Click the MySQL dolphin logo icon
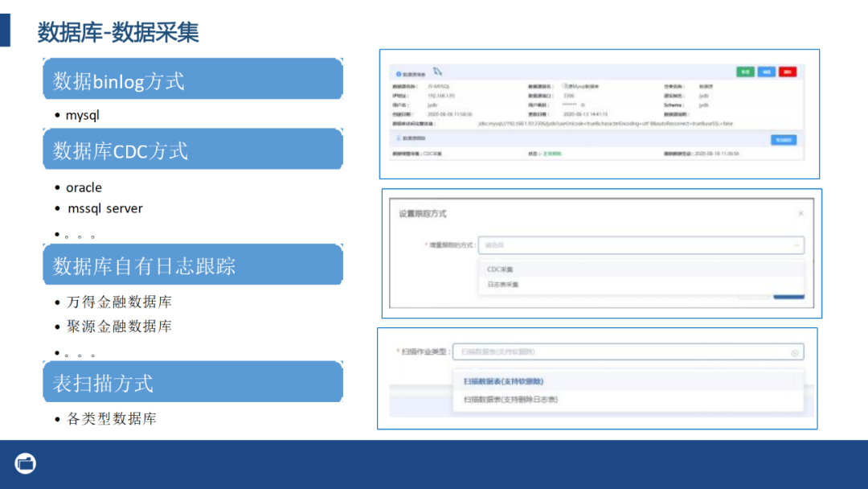Image resolution: width=868 pixels, height=489 pixels. pyautogui.click(x=437, y=72)
